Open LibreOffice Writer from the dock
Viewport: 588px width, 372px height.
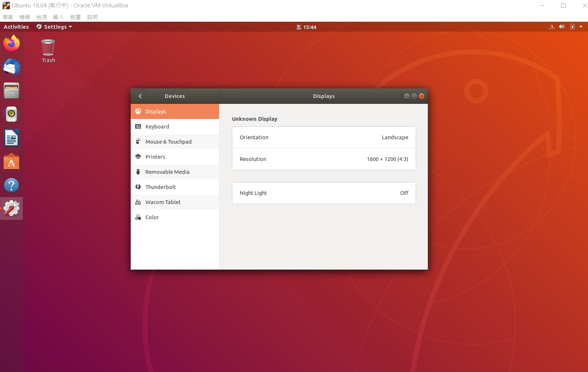(11, 138)
